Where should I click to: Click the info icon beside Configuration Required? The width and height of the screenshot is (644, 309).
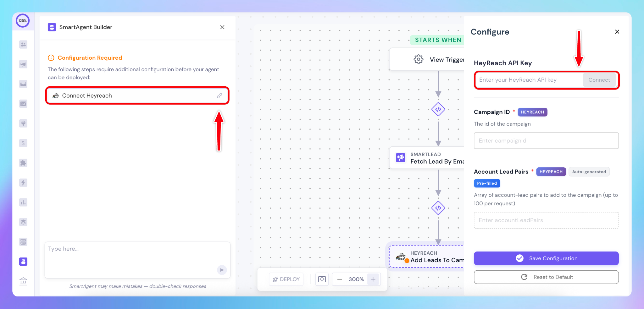click(51, 58)
